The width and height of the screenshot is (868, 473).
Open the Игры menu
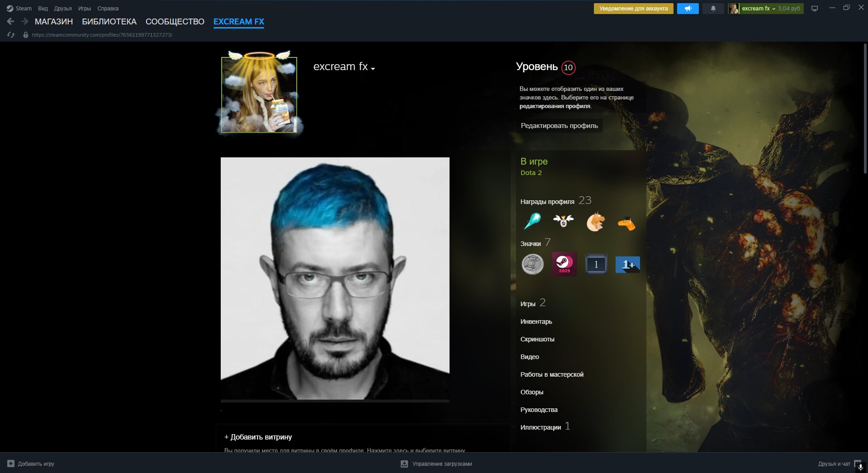[x=85, y=9]
